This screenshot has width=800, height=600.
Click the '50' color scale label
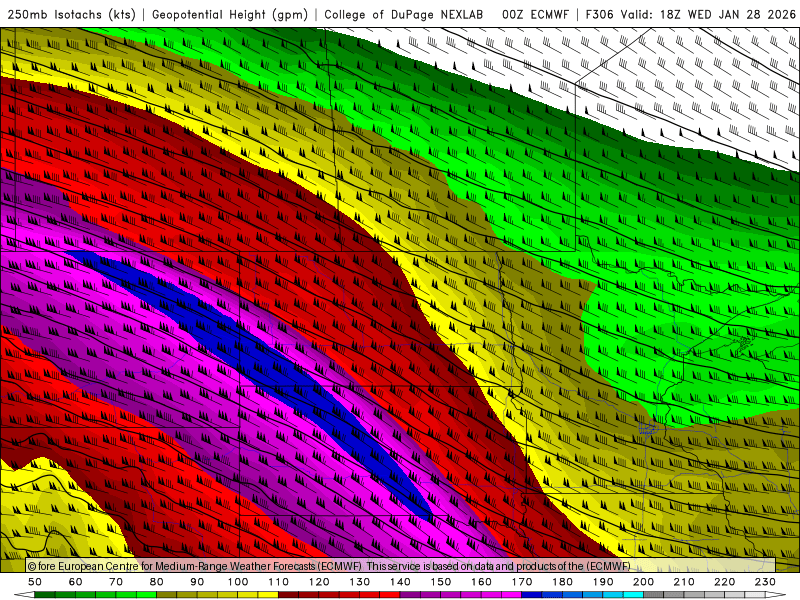(35, 582)
